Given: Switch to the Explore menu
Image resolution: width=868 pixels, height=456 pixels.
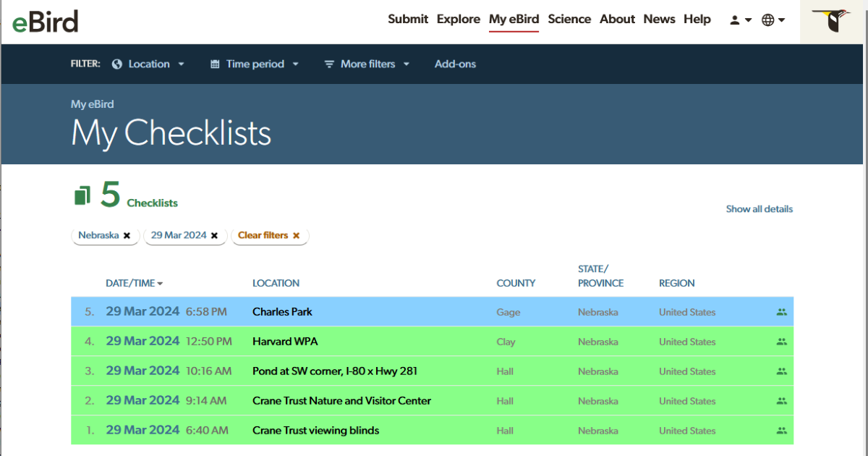Looking at the screenshot, I should (458, 19).
